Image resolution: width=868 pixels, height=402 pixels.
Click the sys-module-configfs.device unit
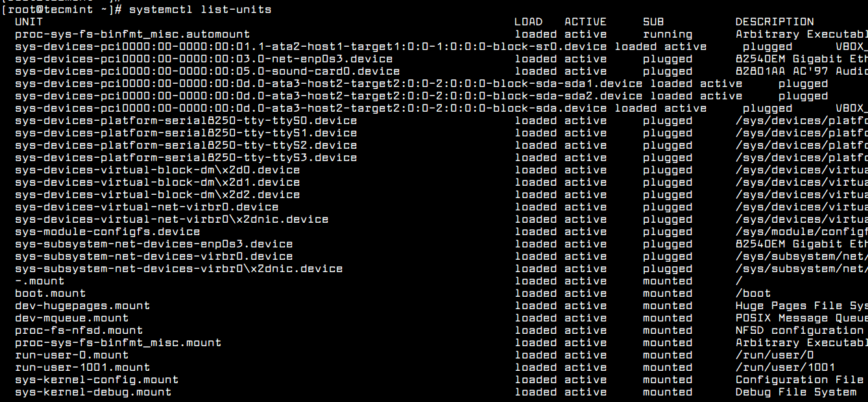(108, 232)
